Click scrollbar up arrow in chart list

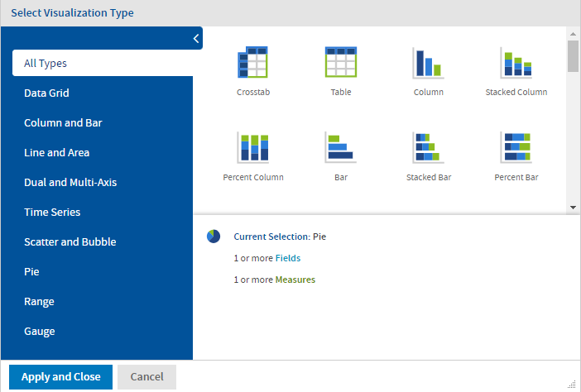coord(573,34)
